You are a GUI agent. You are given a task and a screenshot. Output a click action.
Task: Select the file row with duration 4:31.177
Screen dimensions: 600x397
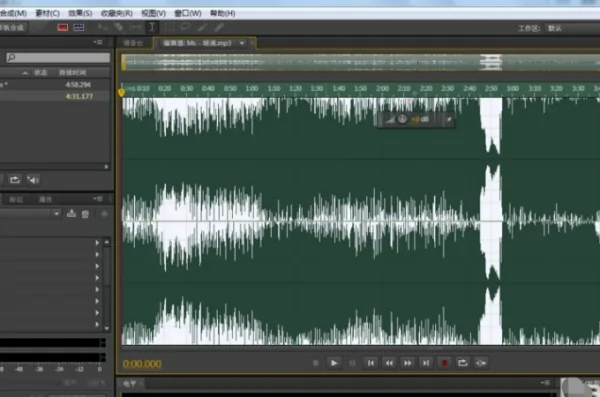[55, 96]
